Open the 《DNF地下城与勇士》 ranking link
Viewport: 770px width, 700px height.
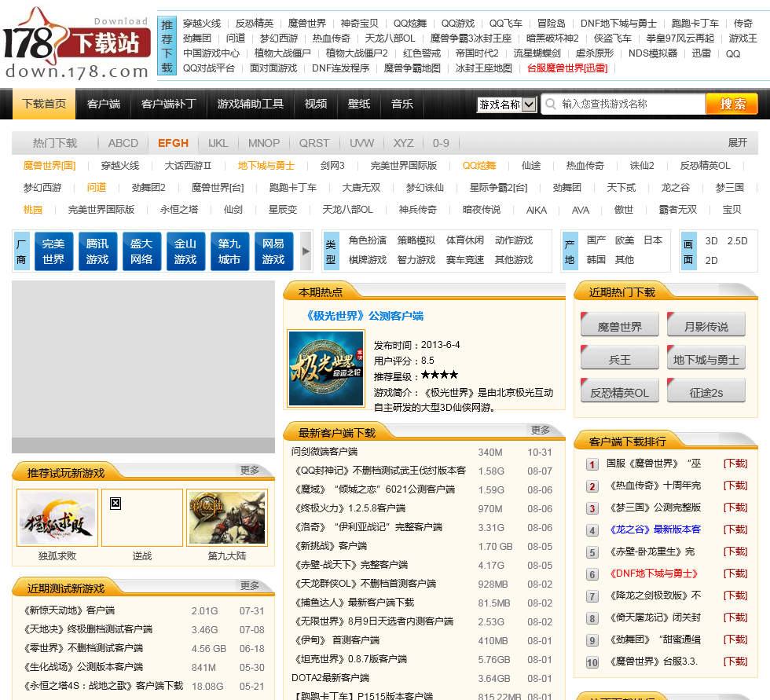654,574
